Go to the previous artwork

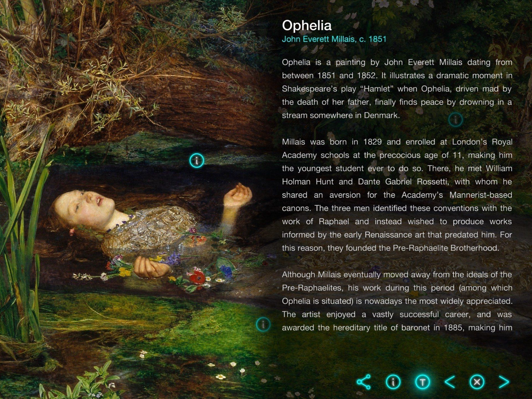point(449,382)
